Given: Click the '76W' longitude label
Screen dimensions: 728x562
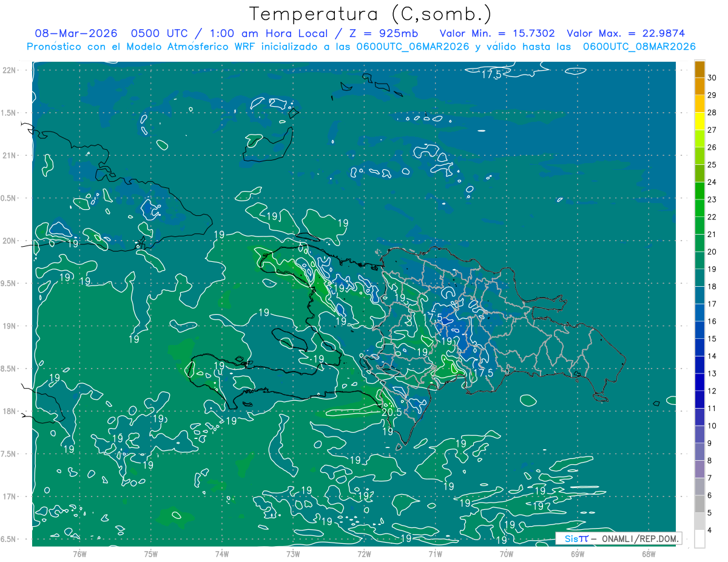Looking at the screenshot, I should pos(79,554).
